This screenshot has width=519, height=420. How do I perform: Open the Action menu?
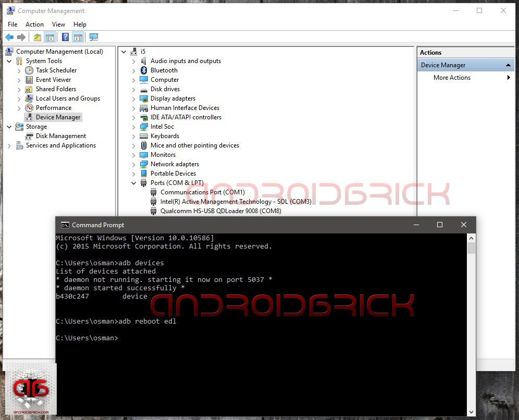click(x=34, y=24)
